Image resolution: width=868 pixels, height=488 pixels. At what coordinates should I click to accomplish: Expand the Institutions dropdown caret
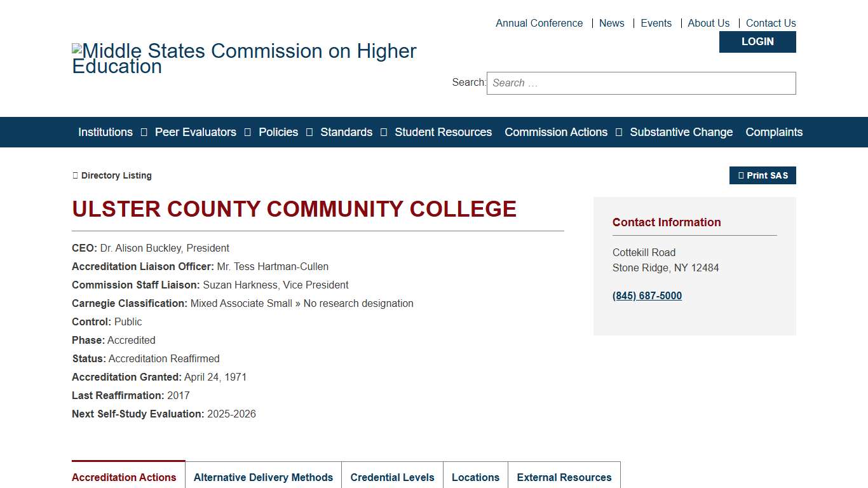(144, 132)
